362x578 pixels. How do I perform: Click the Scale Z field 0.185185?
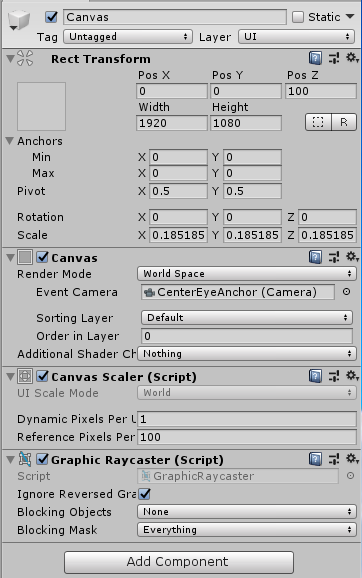(327, 235)
